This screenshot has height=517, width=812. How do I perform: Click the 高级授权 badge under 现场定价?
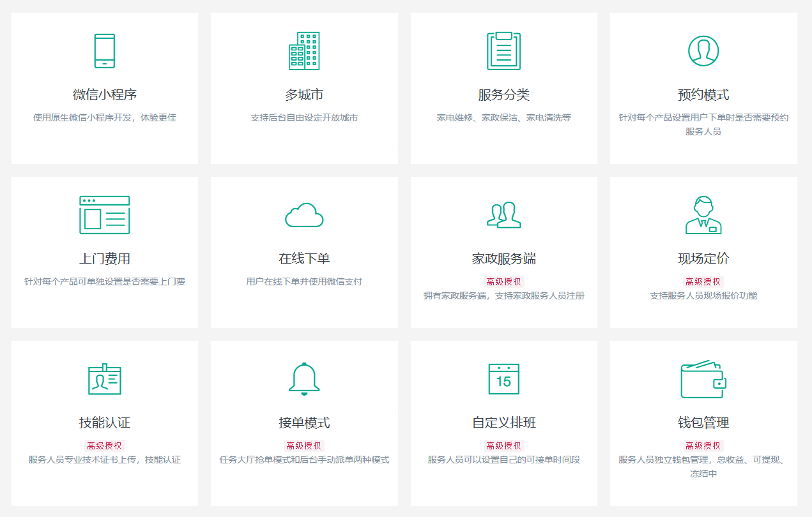[x=703, y=282]
